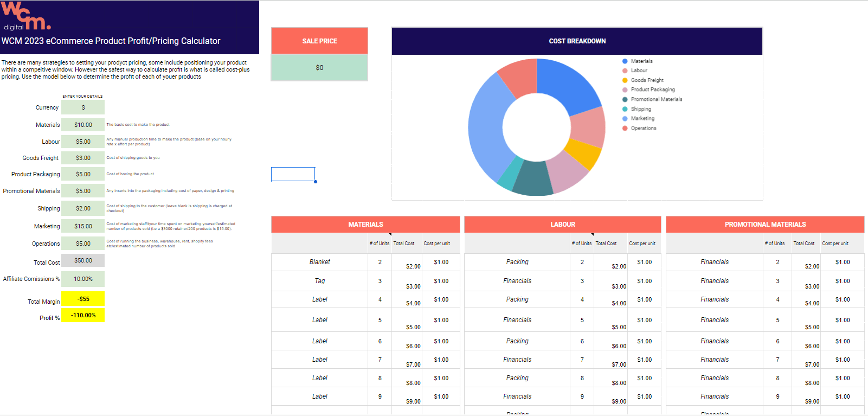Viewport: 868px width, 416px height.
Task: Click the COST BREAKDOWN chart title
Action: pyautogui.click(x=577, y=41)
